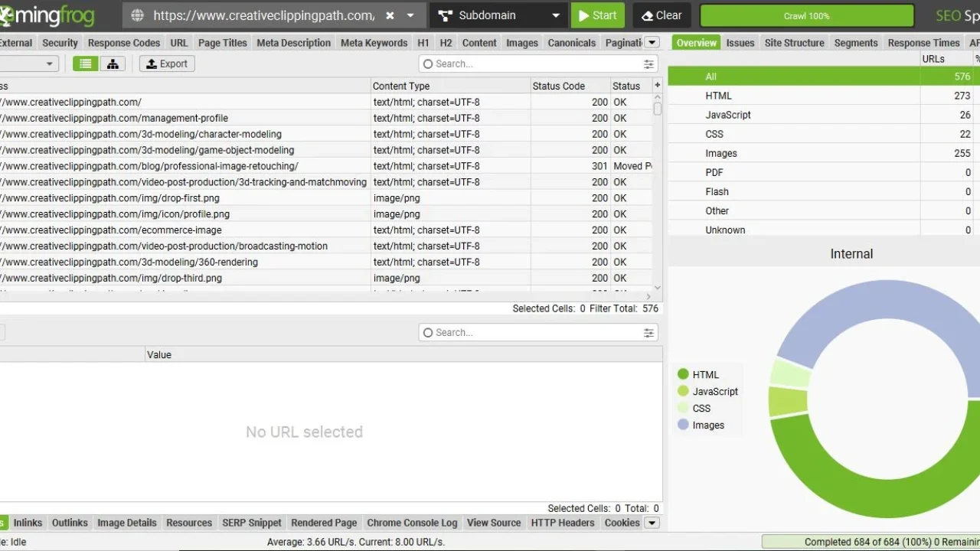
Task: Switch to list view mode
Action: click(85, 64)
